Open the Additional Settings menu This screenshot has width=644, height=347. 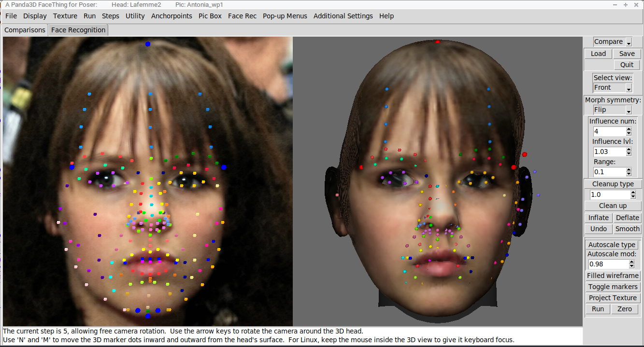343,16
